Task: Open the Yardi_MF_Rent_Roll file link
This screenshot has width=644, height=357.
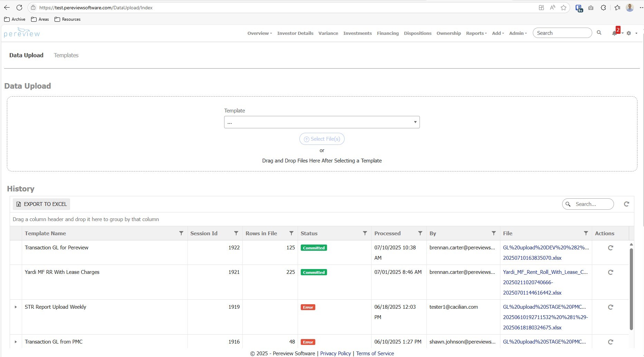Action: (x=545, y=272)
